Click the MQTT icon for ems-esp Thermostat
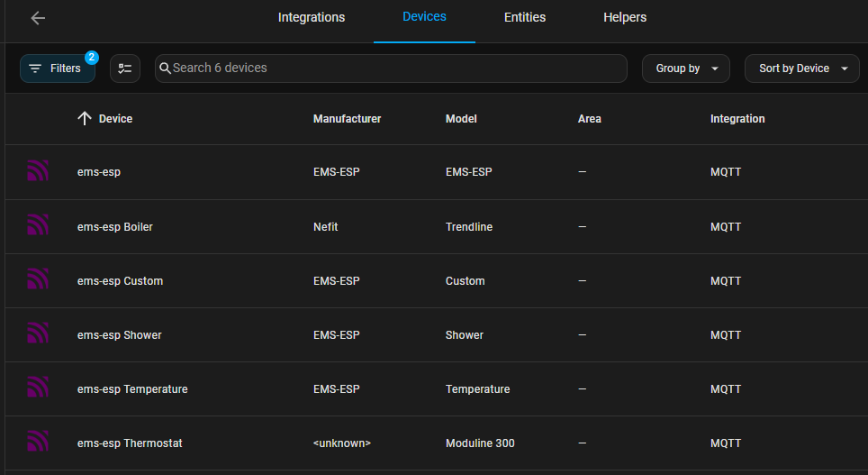Viewport: 868px width, 475px height. [37, 442]
